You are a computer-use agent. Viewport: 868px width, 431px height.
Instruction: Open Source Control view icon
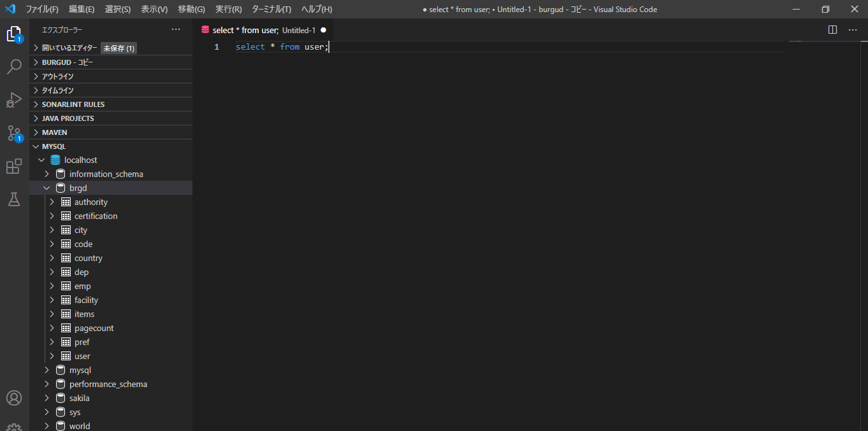(x=14, y=133)
